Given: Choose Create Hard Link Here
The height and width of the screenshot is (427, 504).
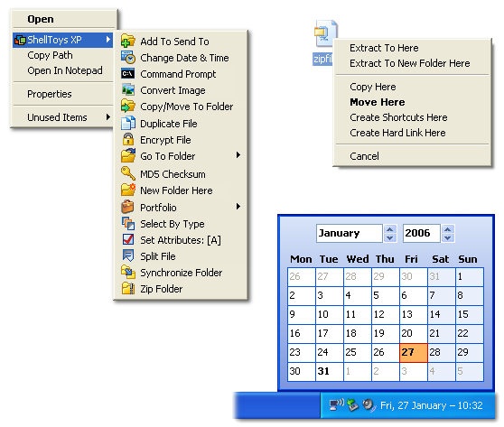Looking at the screenshot, I should 397,133.
